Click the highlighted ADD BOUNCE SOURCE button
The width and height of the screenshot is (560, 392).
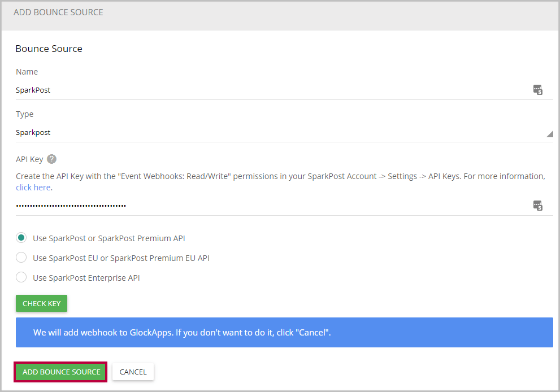(60, 372)
